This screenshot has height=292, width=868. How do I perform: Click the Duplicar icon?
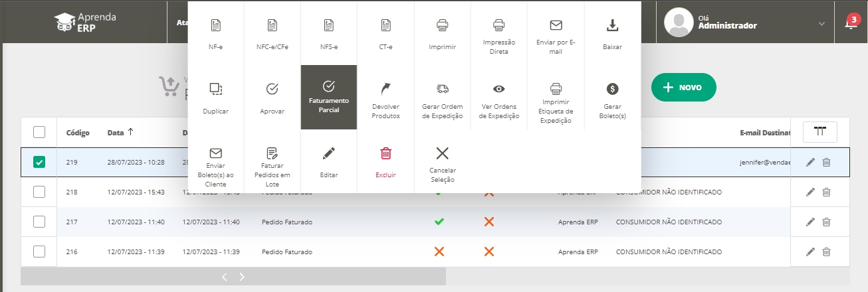pos(215,89)
